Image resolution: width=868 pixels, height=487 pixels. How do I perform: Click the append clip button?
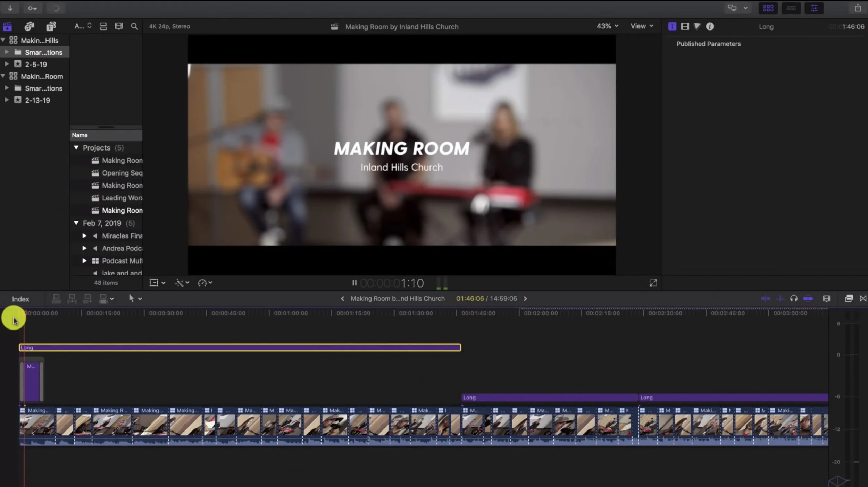point(87,299)
